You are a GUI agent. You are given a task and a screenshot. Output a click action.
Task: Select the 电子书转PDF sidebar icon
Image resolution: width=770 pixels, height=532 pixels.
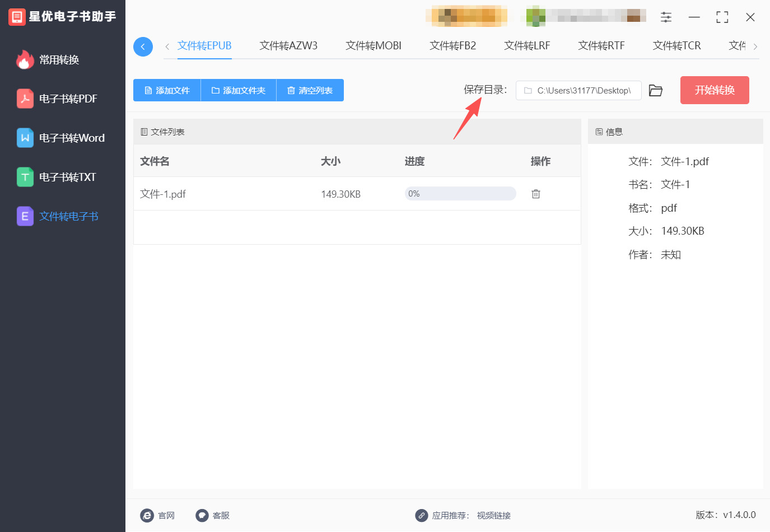(x=25, y=99)
